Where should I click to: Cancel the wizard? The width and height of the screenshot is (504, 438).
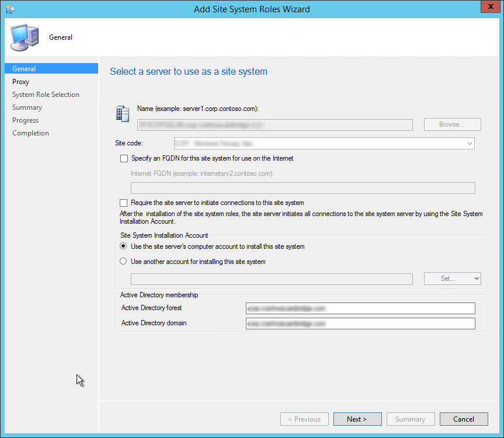tap(464, 419)
